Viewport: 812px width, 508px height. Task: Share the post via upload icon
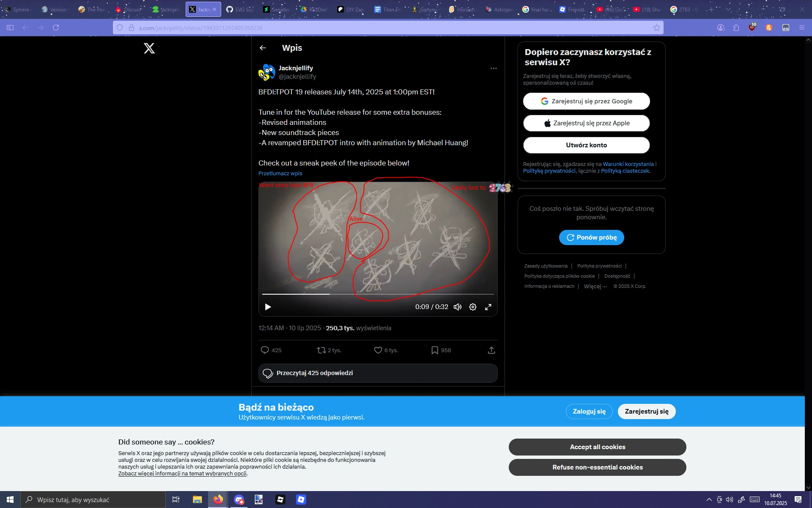(x=491, y=350)
